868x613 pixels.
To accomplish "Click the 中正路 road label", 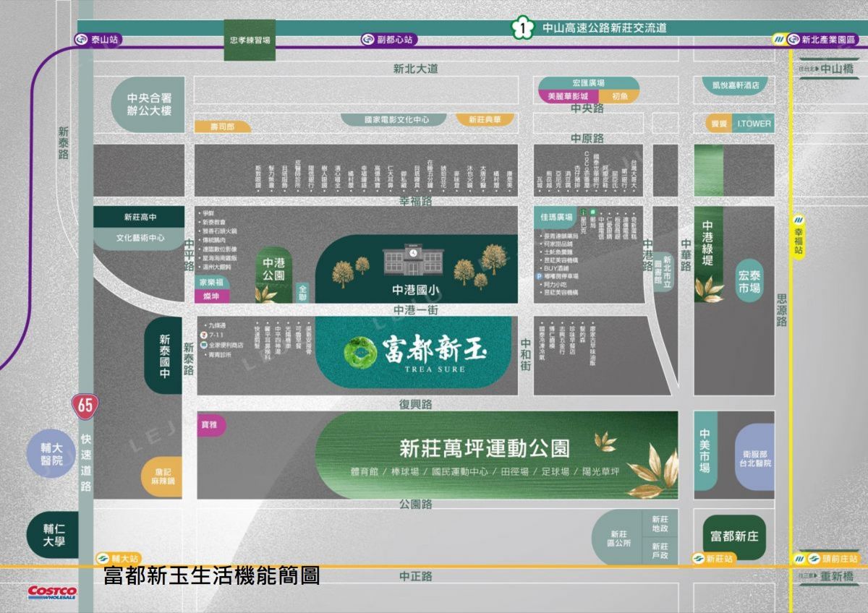I will [416, 576].
